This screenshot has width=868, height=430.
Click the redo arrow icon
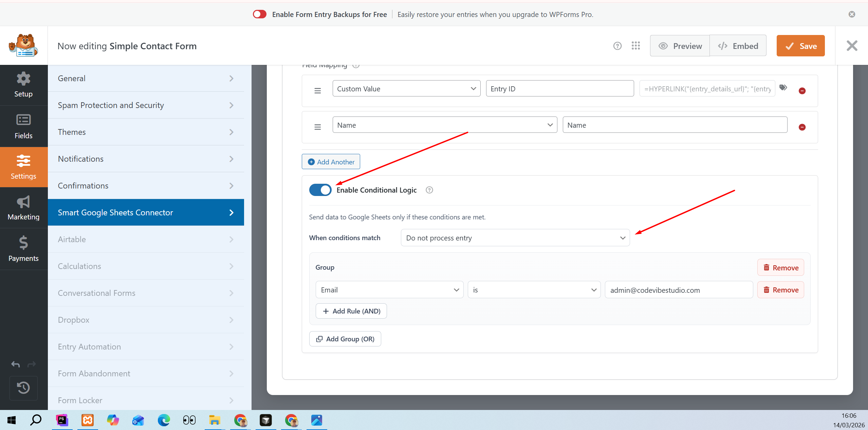[x=32, y=364]
